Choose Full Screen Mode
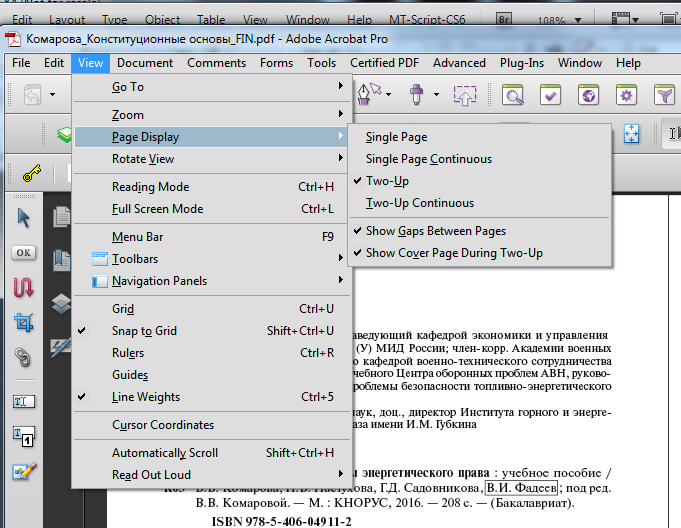The height and width of the screenshot is (528, 681). [x=212, y=209]
